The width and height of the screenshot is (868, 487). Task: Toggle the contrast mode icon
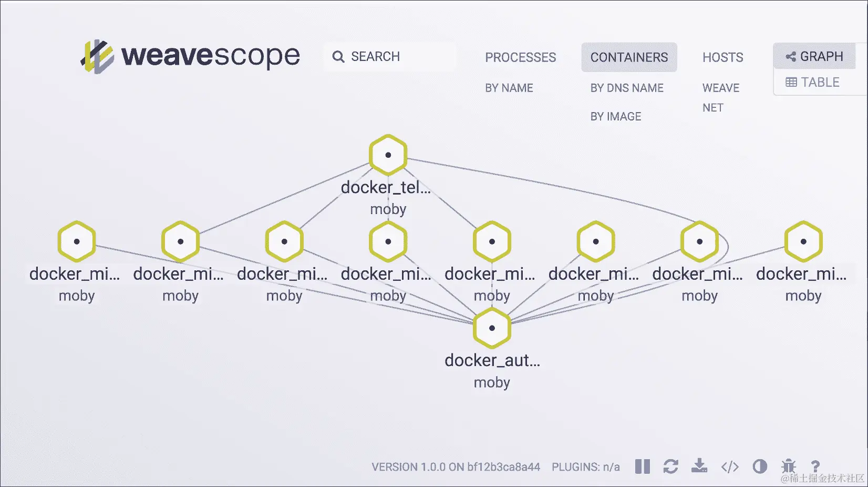(760, 466)
